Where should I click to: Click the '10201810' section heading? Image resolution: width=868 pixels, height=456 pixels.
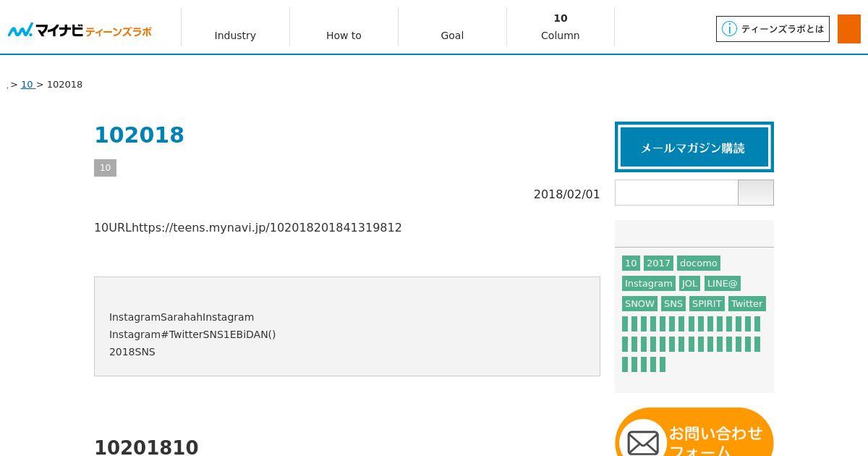(146, 447)
